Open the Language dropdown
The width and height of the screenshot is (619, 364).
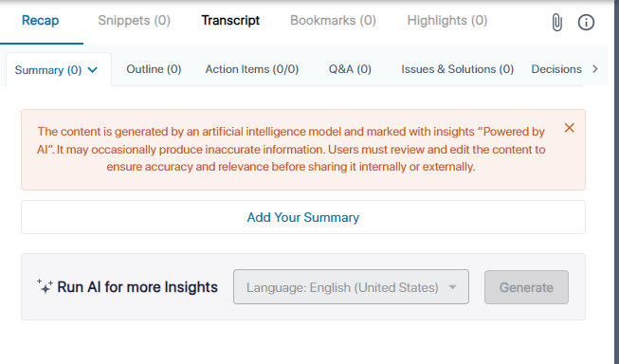(351, 287)
